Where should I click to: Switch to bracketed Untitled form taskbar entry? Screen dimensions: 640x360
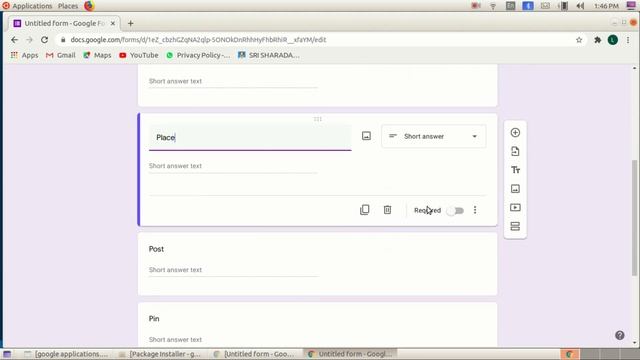(x=254, y=354)
